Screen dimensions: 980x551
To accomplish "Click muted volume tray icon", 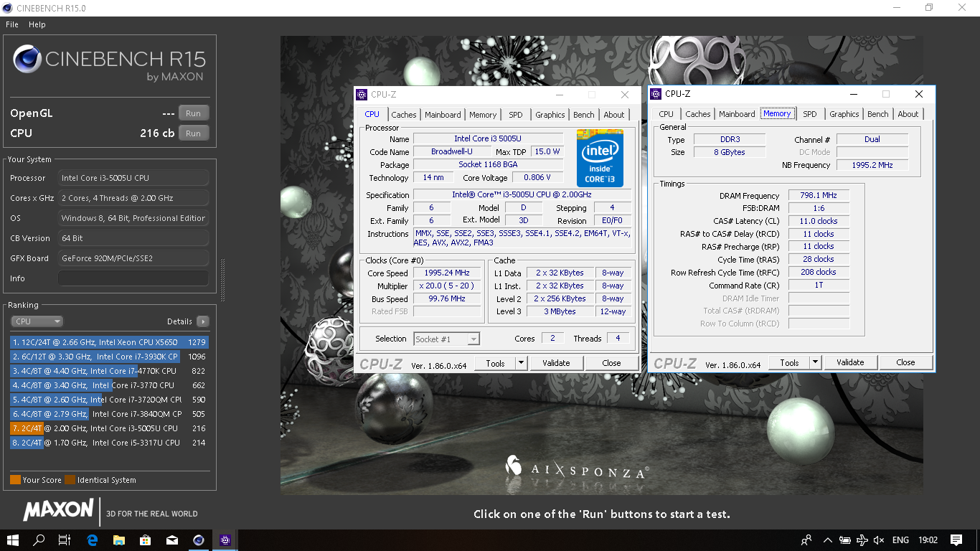I will tap(880, 540).
